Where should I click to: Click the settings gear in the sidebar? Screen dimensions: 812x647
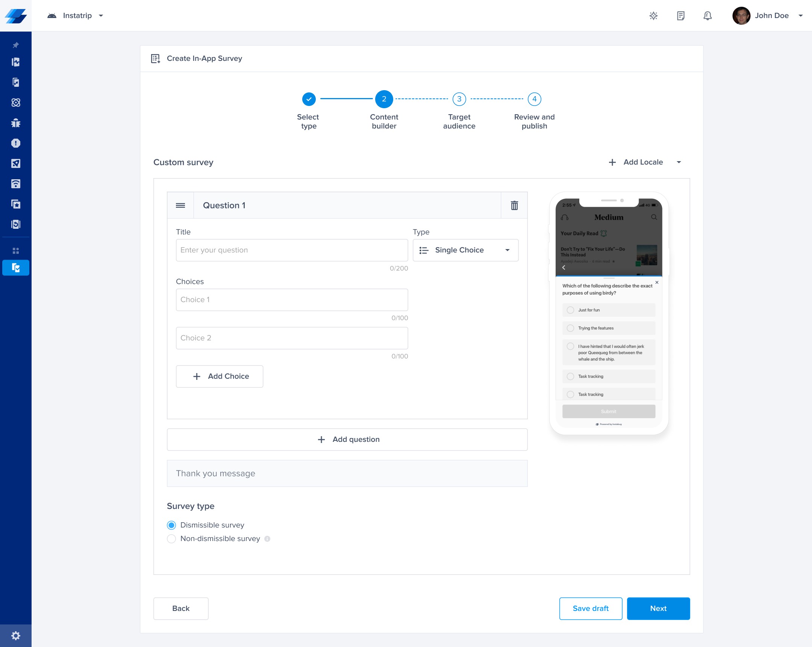coord(15,635)
